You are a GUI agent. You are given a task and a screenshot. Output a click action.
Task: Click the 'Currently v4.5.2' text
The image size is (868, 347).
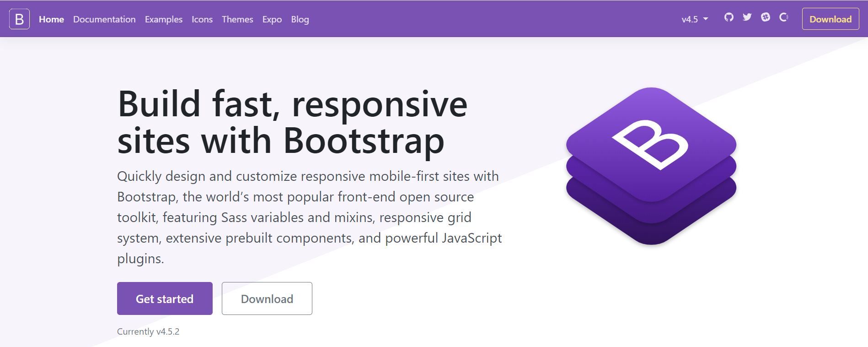[x=148, y=331]
